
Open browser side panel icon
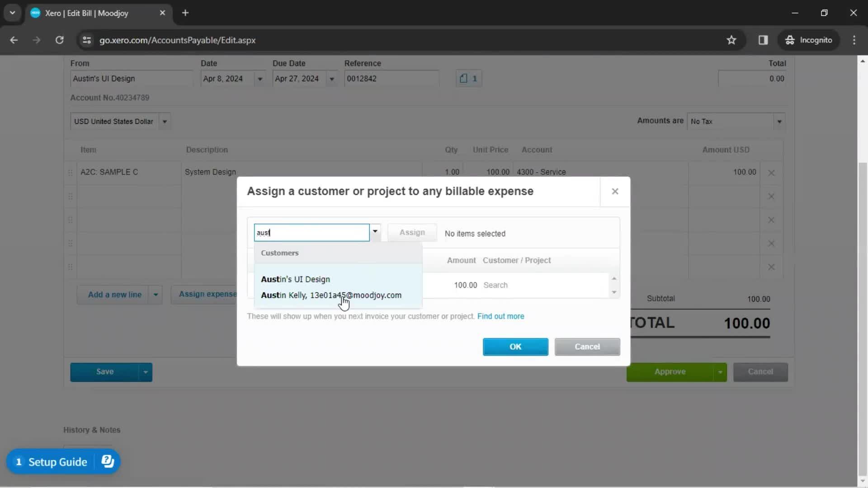(763, 40)
